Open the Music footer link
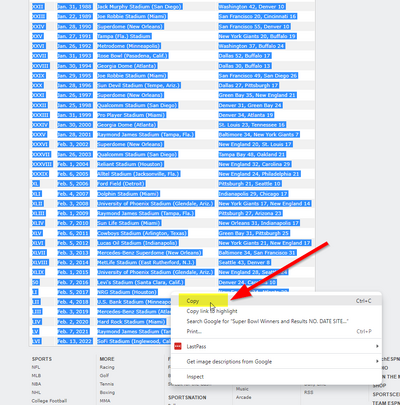Image resolution: width=400 pixels, height=405 pixels. 242,389
